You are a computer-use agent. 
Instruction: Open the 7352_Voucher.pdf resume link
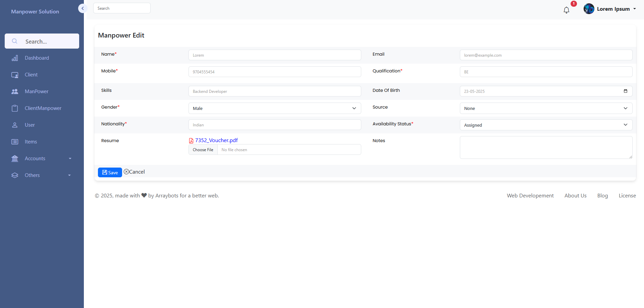click(216, 140)
